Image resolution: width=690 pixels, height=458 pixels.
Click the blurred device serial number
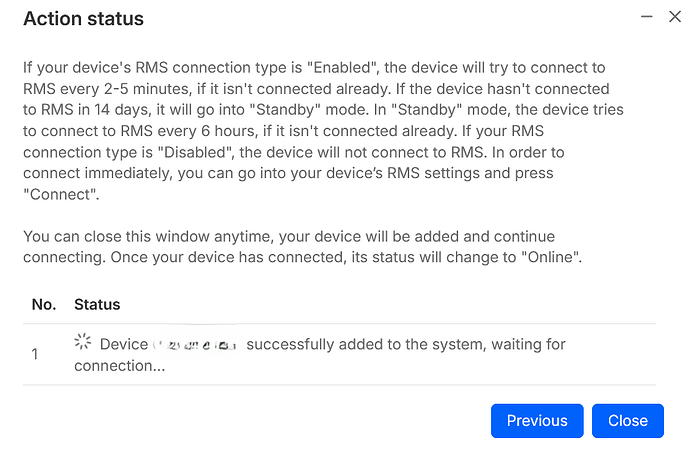[195, 345]
